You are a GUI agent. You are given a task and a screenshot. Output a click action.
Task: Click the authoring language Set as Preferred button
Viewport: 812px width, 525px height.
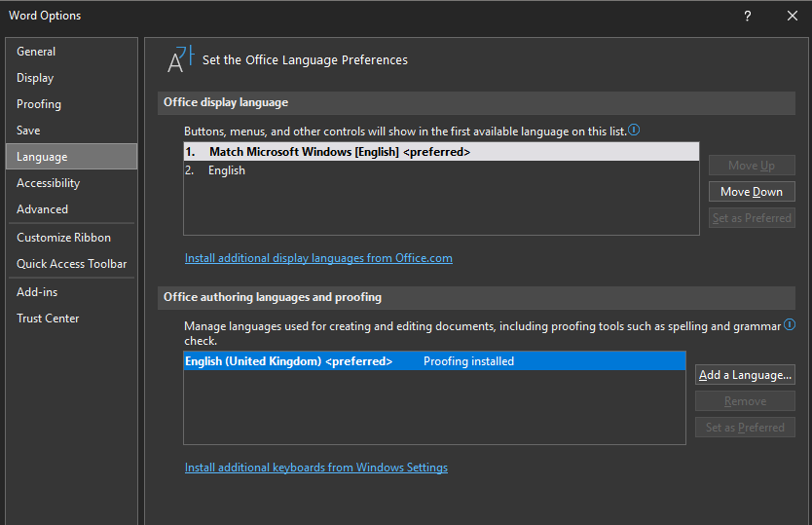745,428
